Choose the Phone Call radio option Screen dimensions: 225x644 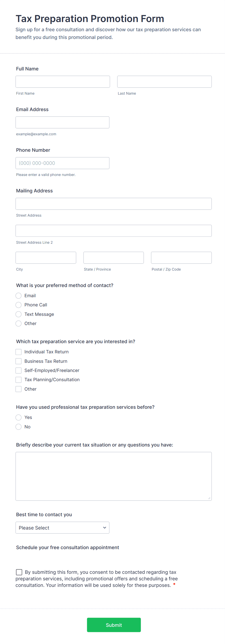click(x=18, y=305)
